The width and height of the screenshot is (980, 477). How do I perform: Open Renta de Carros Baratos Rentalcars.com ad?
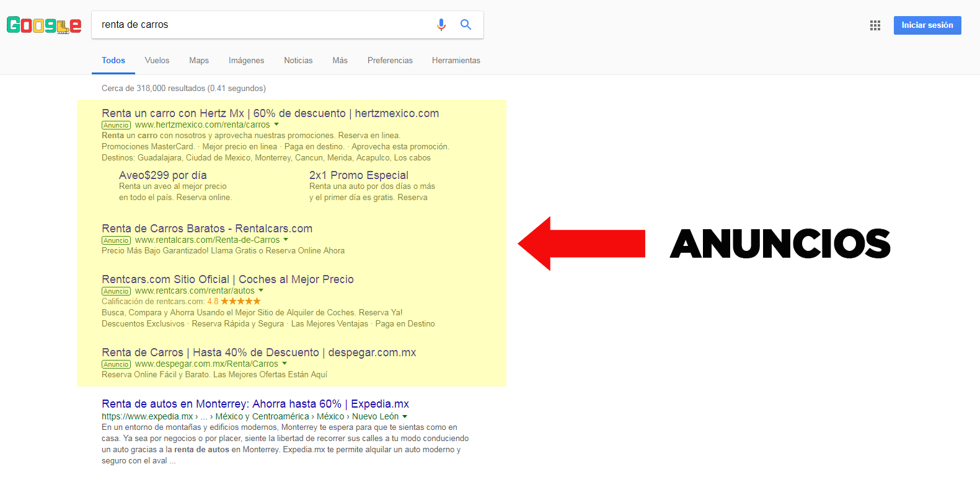207,229
